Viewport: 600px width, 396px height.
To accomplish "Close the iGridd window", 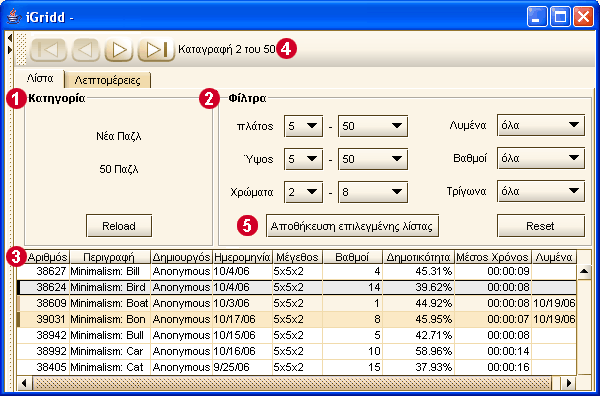I will click(584, 17).
